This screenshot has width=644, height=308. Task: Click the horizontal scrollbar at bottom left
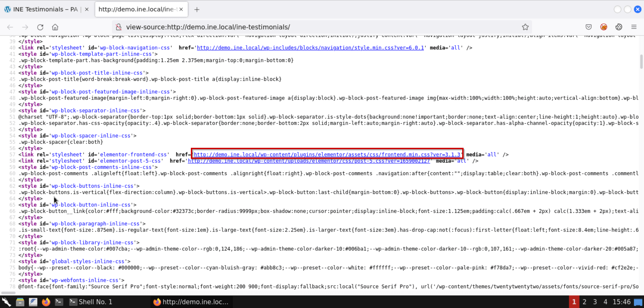tap(8, 293)
